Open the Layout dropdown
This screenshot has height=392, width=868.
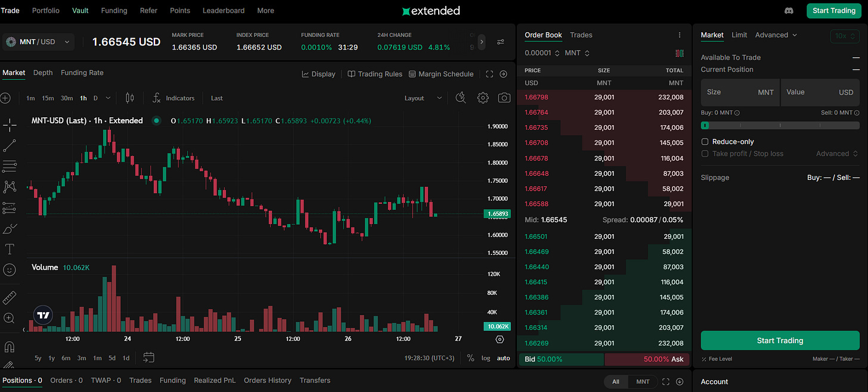click(x=423, y=98)
